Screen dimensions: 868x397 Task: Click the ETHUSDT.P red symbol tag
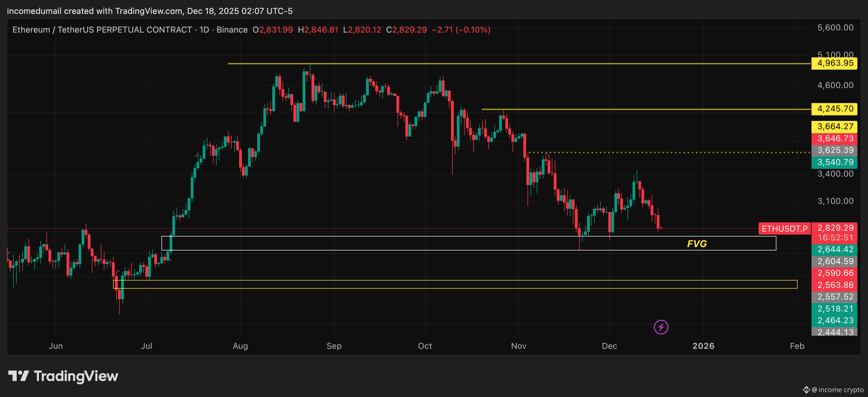point(784,229)
